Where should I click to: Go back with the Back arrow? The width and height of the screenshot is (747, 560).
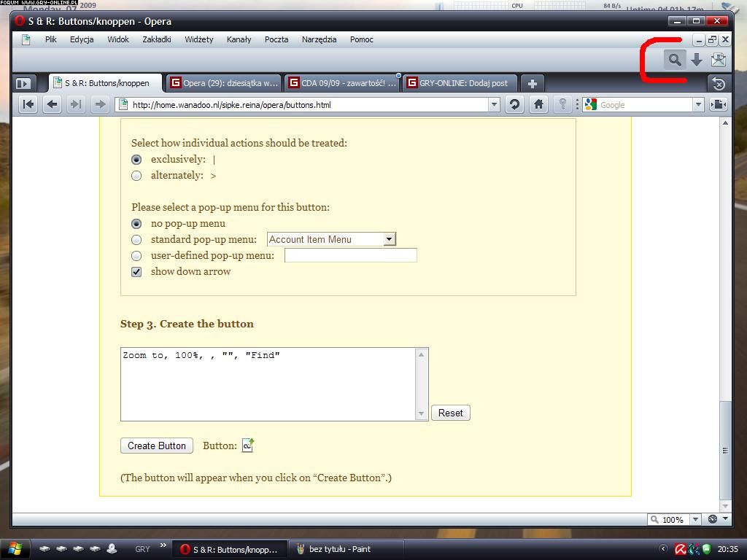[x=52, y=104]
